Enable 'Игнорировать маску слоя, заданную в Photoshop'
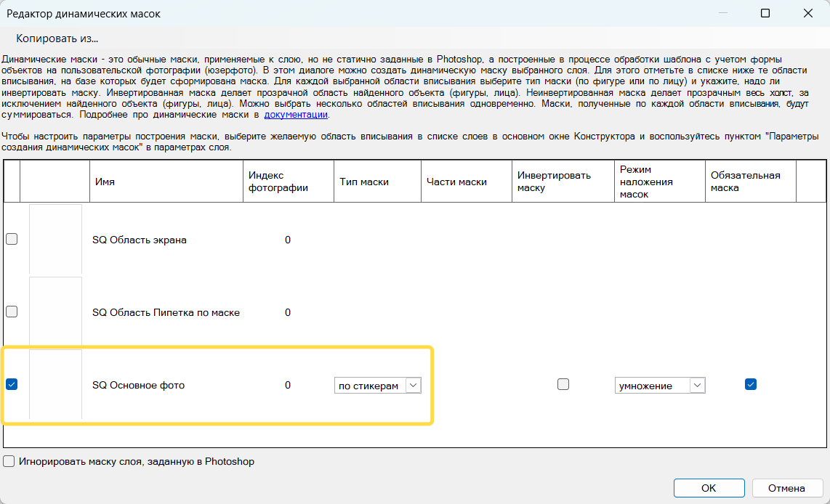 coord(9,461)
